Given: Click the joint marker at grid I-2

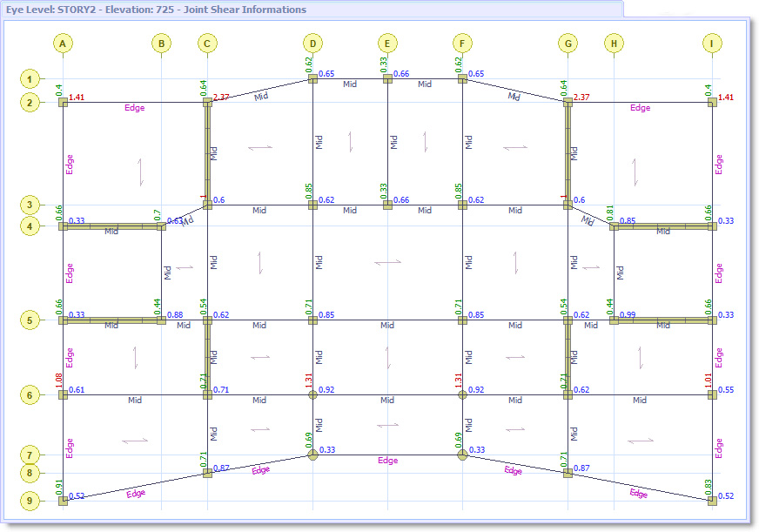Looking at the screenshot, I should 711,102.
